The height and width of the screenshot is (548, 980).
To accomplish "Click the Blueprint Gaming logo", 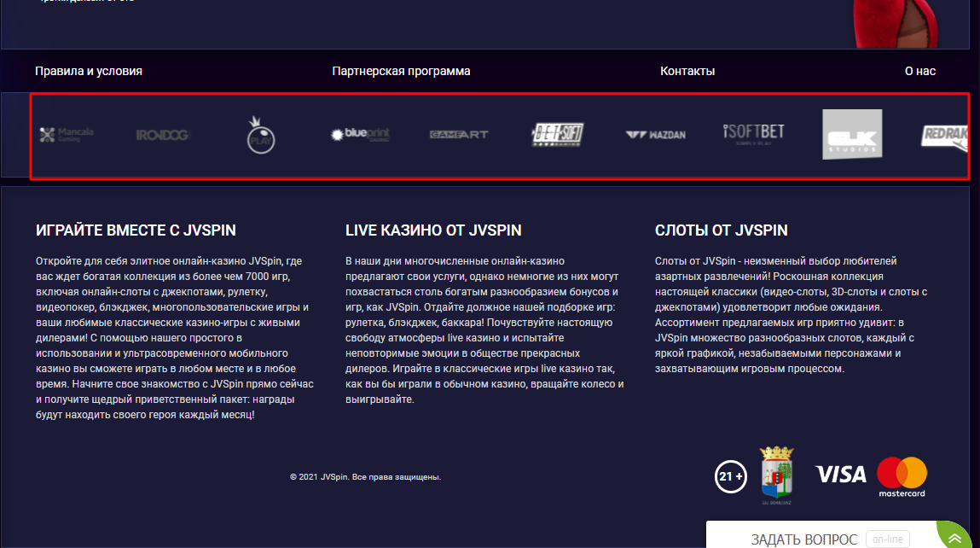I will click(360, 135).
